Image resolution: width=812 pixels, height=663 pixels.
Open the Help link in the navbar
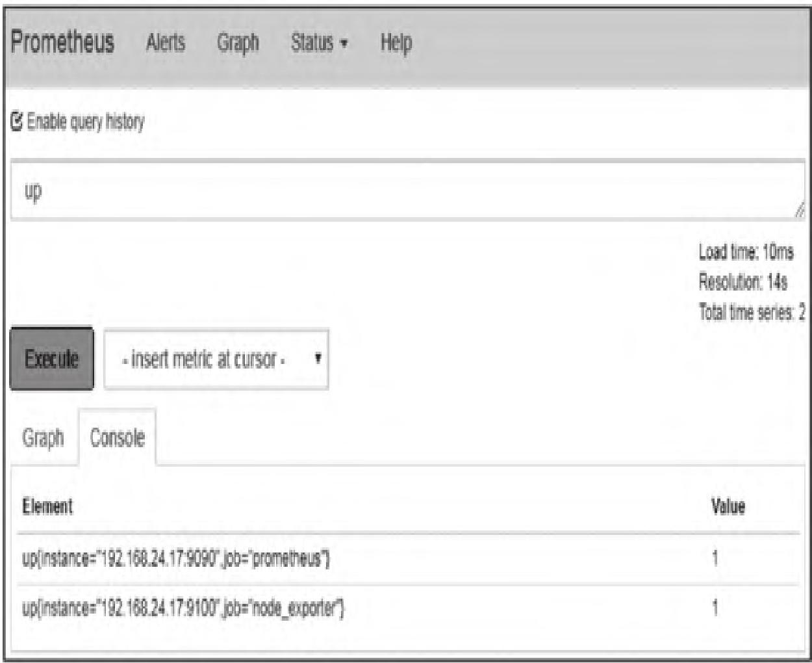point(396,43)
